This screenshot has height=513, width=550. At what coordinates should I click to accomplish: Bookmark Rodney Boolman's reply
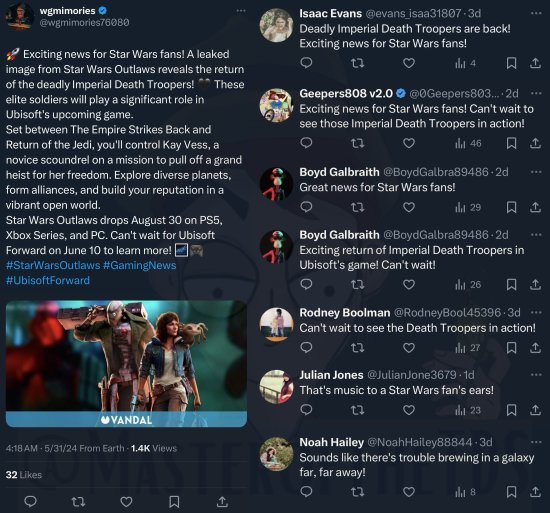tap(511, 347)
